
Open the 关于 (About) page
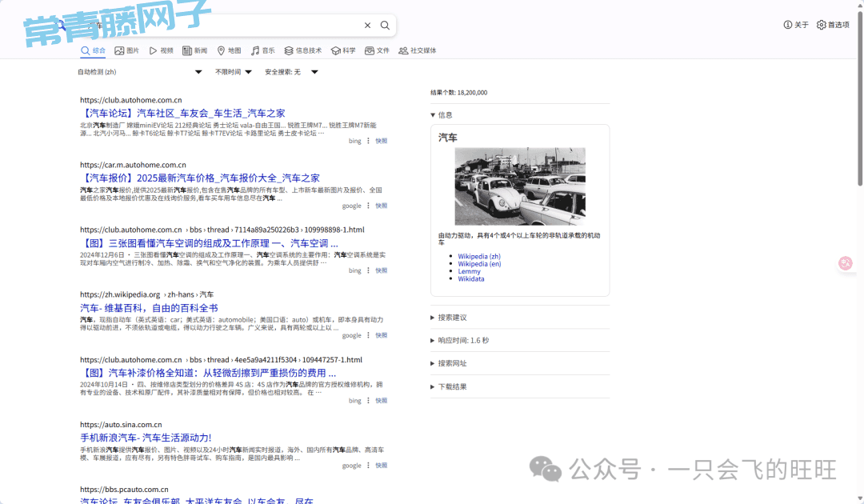[796, 25]
